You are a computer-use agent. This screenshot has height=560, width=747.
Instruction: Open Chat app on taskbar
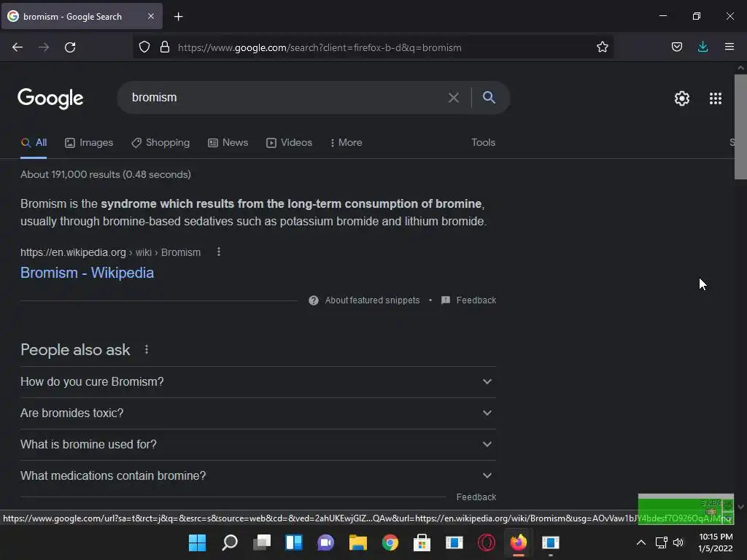click(326, 542)
